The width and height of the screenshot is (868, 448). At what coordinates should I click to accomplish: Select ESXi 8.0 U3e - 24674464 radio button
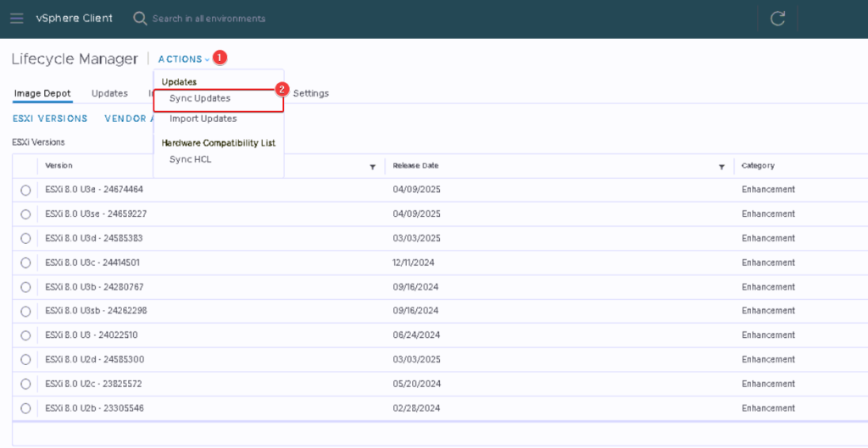[x=25, y=191]
